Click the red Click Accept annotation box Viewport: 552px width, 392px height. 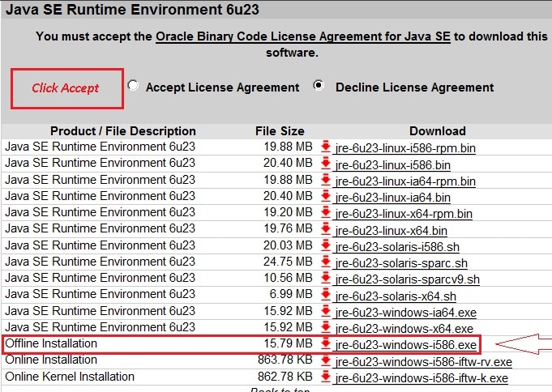tap(66, 88)
